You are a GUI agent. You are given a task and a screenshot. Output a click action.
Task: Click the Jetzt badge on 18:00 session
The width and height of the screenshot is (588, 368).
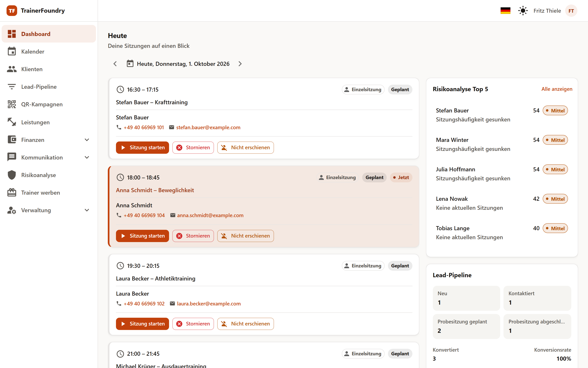point(401,177)
